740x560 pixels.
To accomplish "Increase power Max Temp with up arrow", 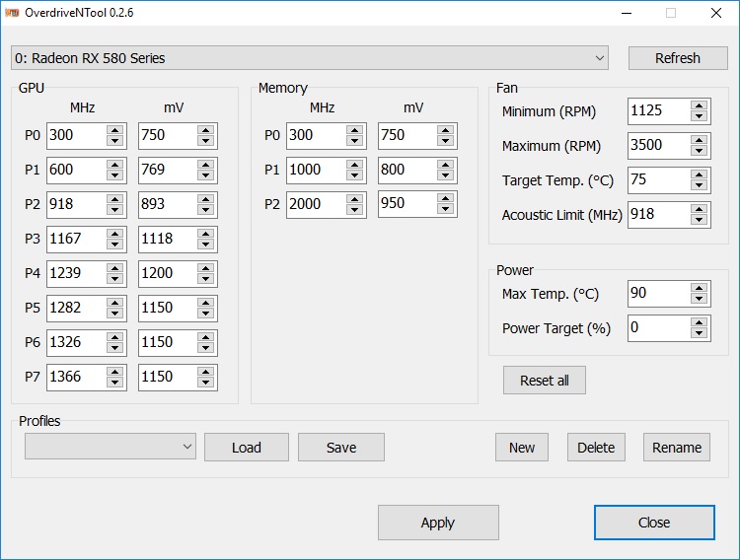I will tap(699, 288).
